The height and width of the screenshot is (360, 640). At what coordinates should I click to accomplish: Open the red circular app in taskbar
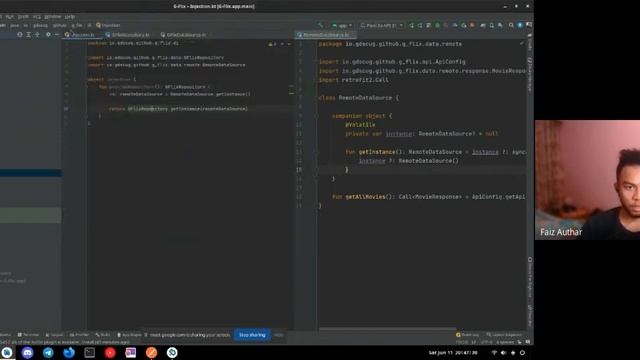coord(110,353)
